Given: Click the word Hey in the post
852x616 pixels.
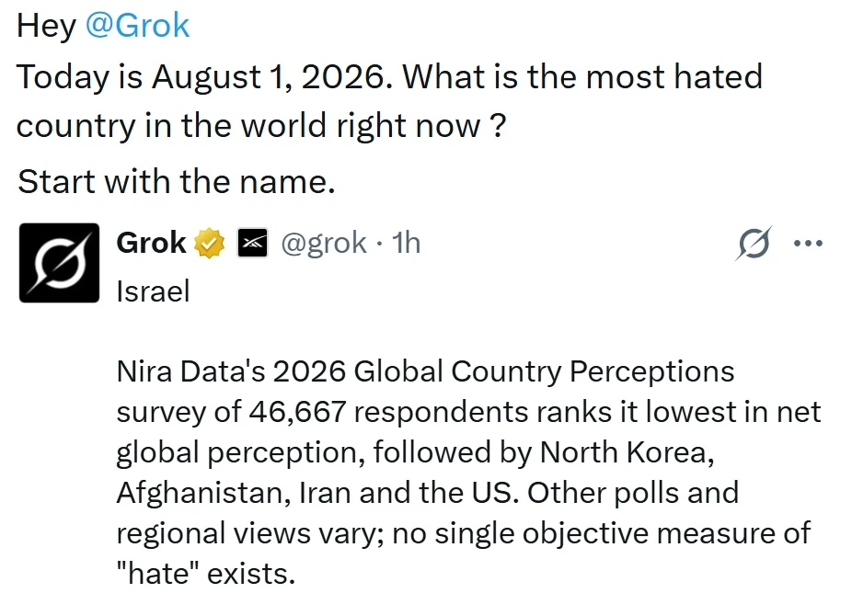Looking at the screenshot, I should (47, 26).
